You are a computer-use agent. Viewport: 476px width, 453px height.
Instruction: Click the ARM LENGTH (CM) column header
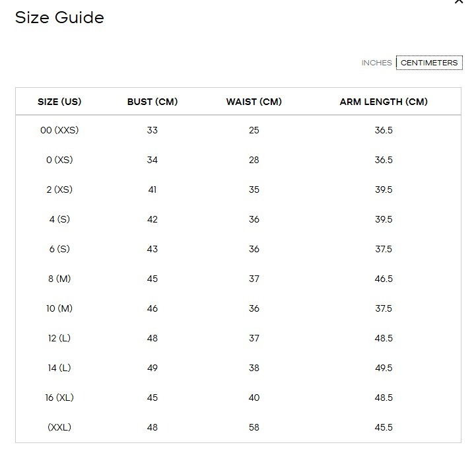pyautogui.click(x=384, y=102)
